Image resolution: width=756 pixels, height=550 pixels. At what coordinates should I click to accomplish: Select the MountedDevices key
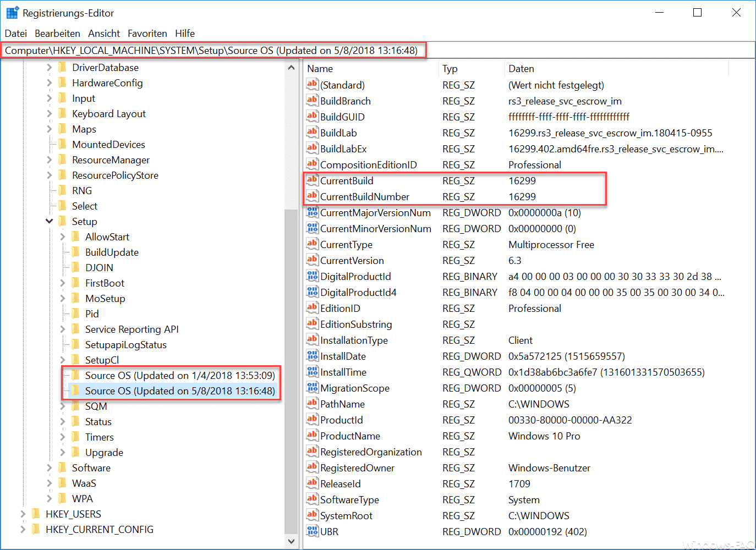pyautogui.click(x=108, y=144)
